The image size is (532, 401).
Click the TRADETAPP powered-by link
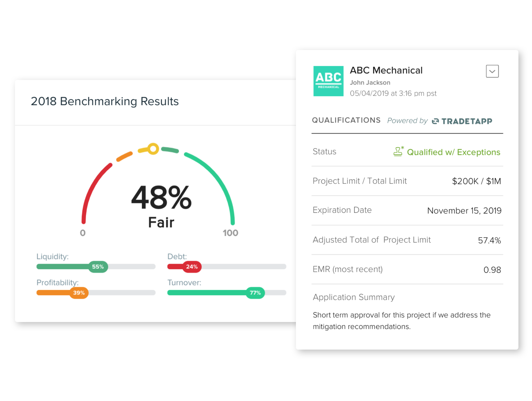tap(467, 121)
